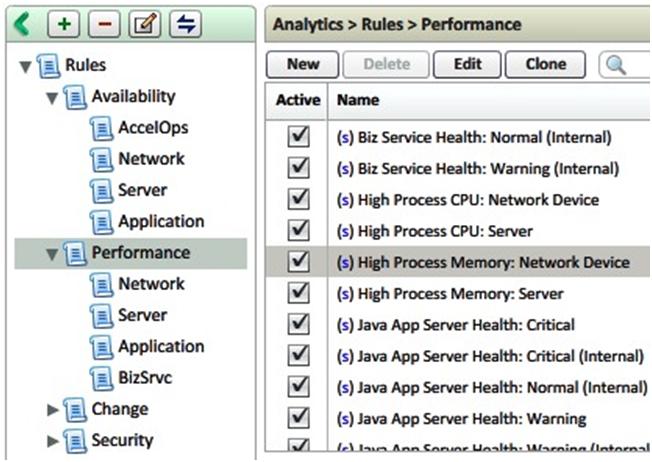The height and width of the screenshot is (462, 652).
Task: Select the High Process Memory: Server rule row
Action: [x=460, y=294]
